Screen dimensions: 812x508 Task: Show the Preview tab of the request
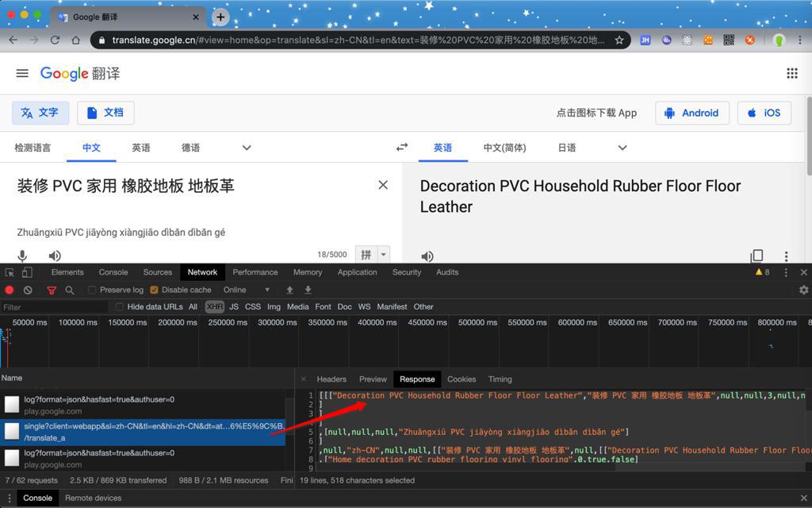pyautogui.click(x=373, y=379)
